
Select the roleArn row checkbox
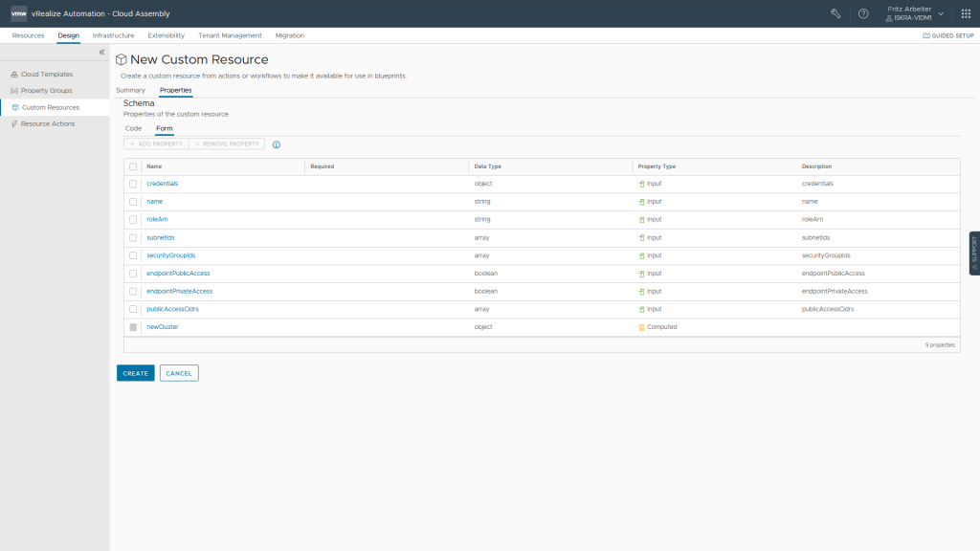pyautogui.click(x=133, y=219)
